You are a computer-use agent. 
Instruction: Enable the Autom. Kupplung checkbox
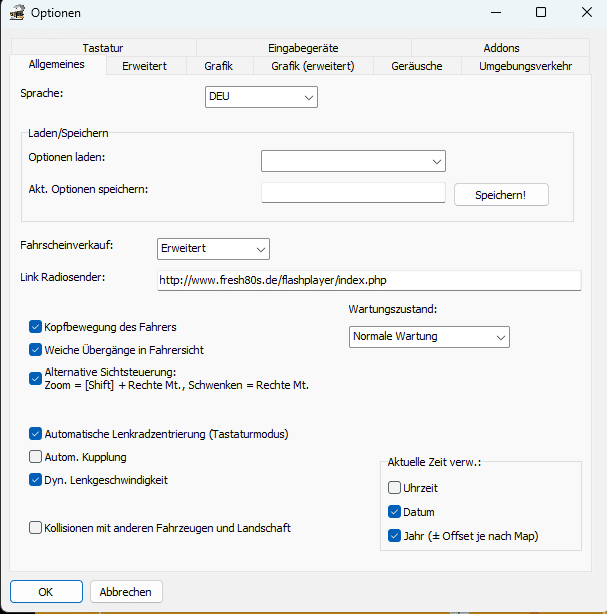pos(36,457)
